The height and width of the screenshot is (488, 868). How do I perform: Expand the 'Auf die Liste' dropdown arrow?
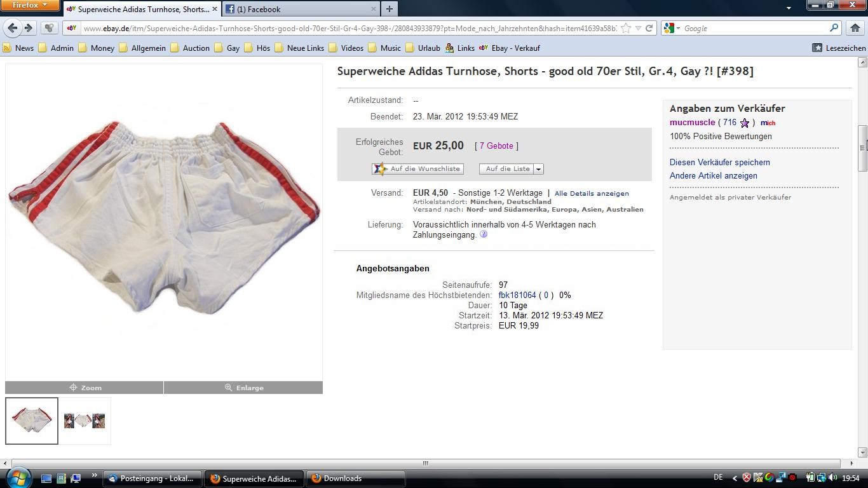[x=538, y=169]
